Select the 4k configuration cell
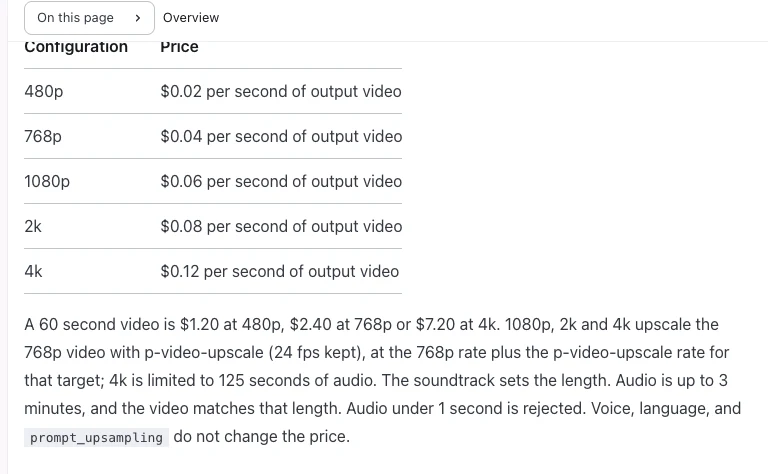 [x=33, y=271]
